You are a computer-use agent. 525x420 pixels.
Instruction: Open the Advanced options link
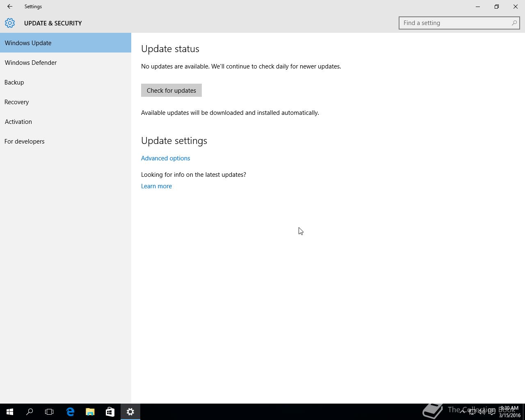(x=166, y=158)
